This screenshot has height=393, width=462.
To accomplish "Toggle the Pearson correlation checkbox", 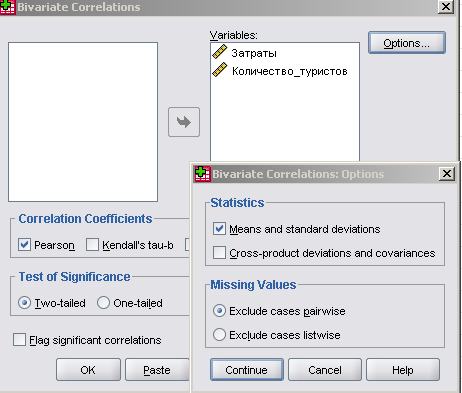I will tap(24, 245).
